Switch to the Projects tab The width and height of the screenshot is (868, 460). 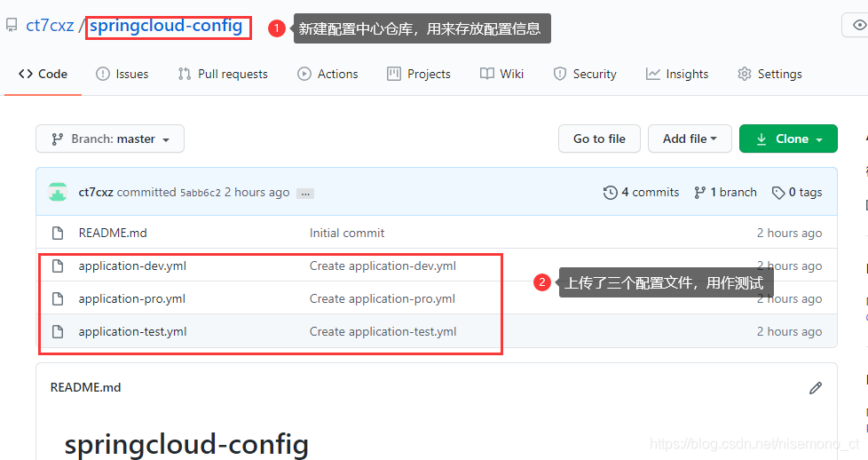419,74
